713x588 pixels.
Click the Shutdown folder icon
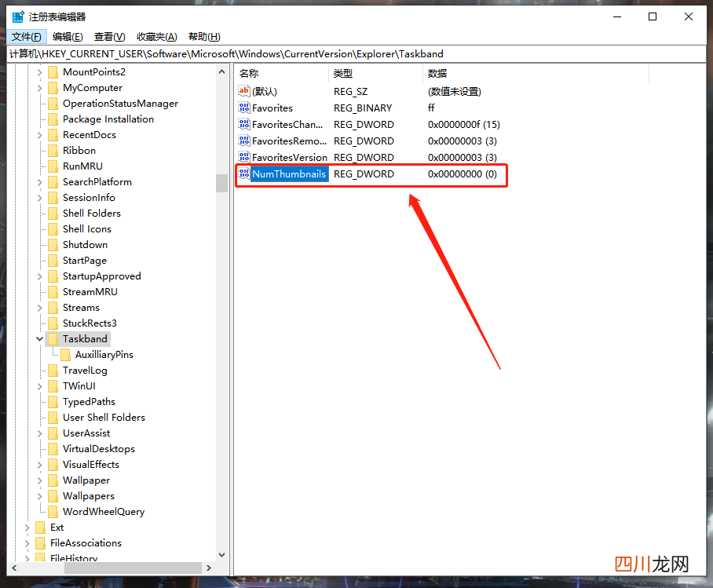[x=53, y=245]
